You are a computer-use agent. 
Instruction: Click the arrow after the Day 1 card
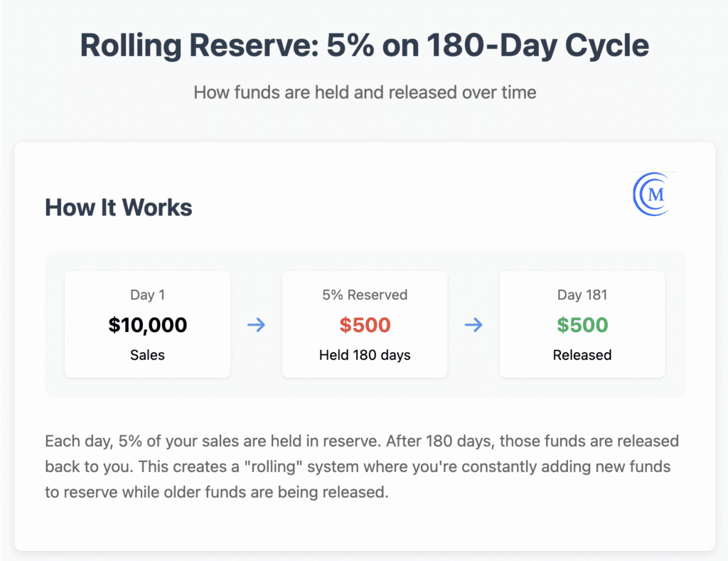pyautogui.click(x=256, y=325)
